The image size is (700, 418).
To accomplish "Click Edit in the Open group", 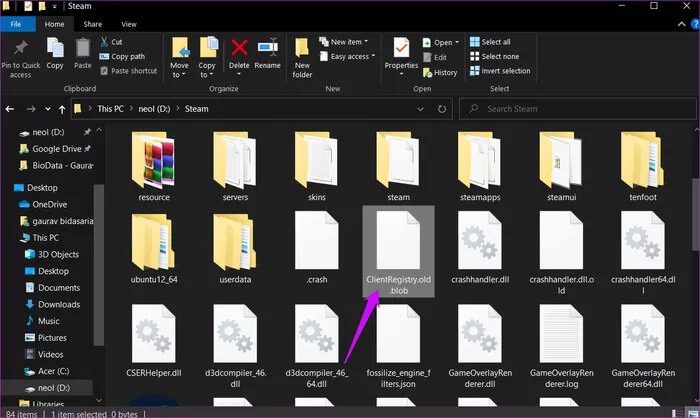I will coord(435,58).
